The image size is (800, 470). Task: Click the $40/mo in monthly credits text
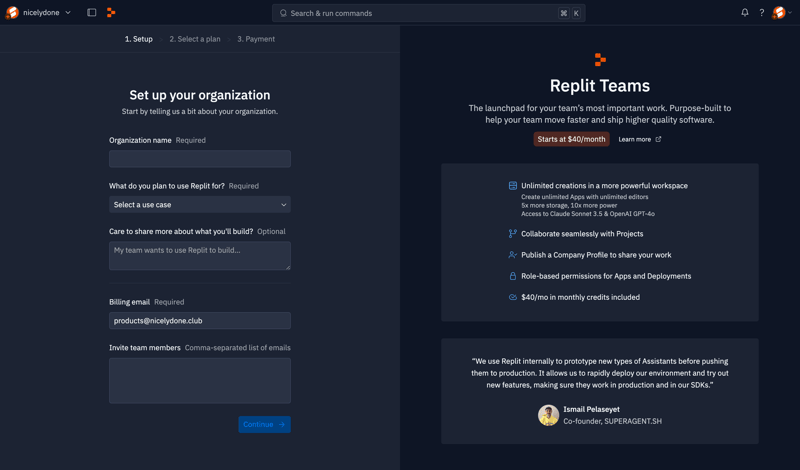pyautogui.click(x=581, y=297)
